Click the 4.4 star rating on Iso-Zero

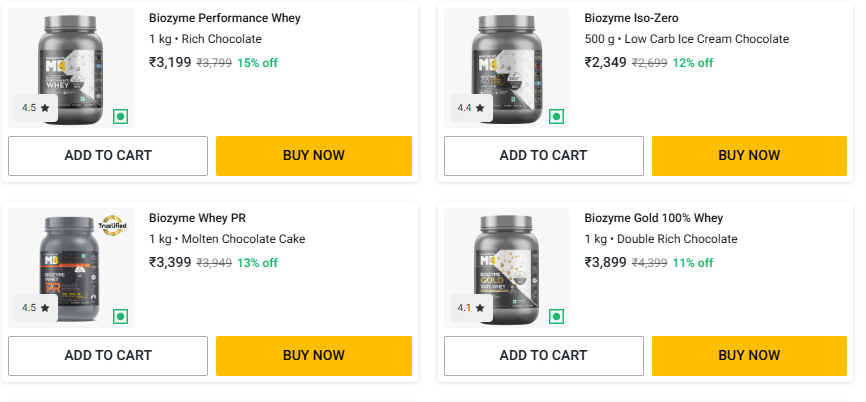[470, 108]
